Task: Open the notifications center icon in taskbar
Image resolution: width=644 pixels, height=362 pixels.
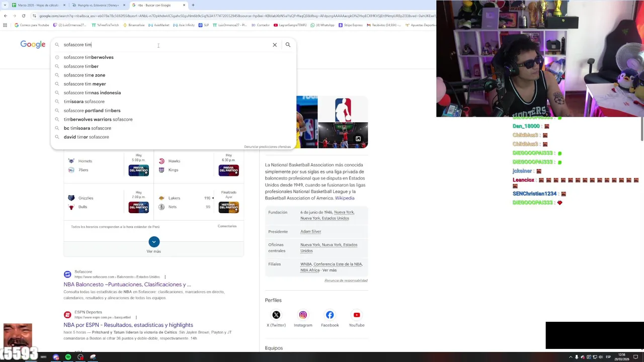Action: 635,357
